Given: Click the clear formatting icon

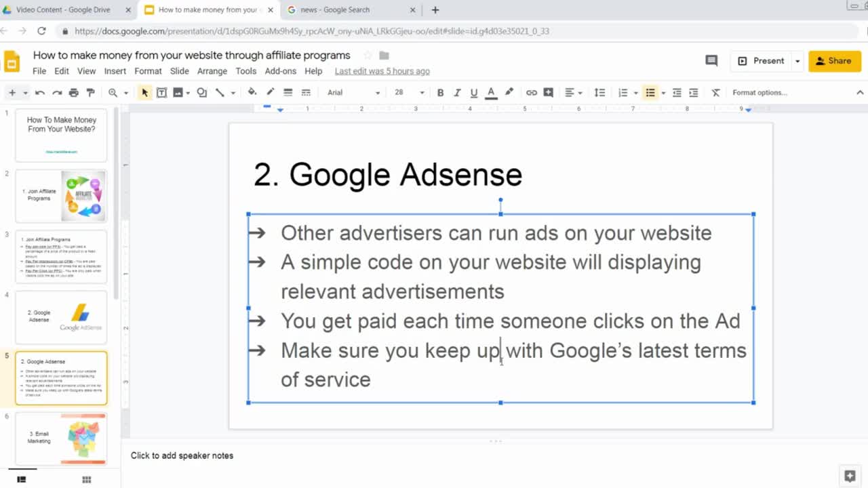Looking at the screenshot, I should pos(715,93).
